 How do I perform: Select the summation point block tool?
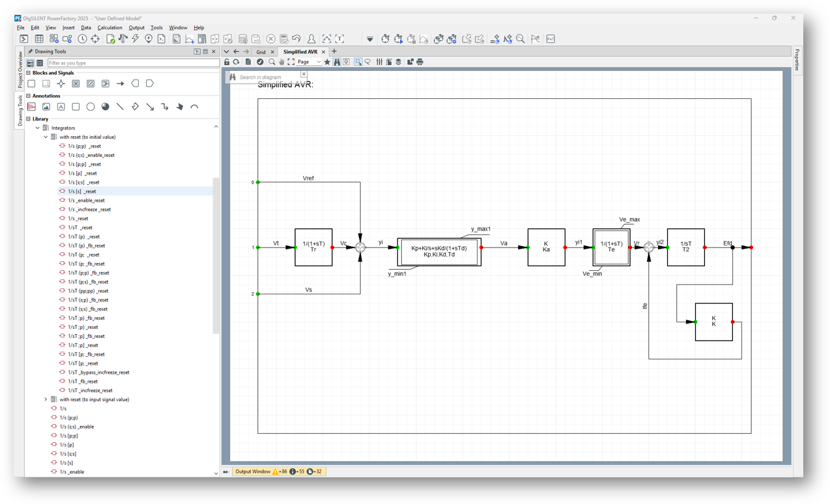click(61, 83)
